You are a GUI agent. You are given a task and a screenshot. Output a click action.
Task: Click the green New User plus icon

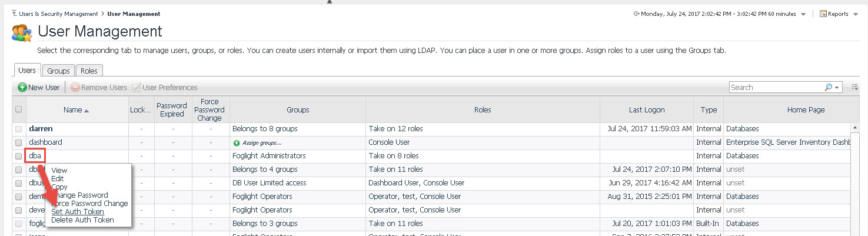tap(22, 87)
